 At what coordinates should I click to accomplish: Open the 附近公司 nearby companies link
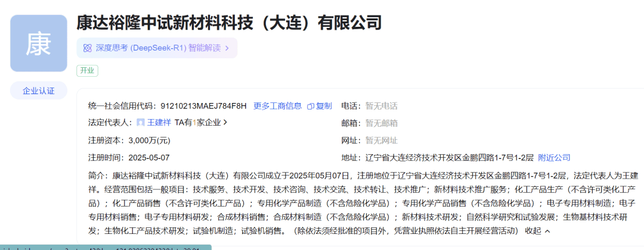(x=554, y=158)
